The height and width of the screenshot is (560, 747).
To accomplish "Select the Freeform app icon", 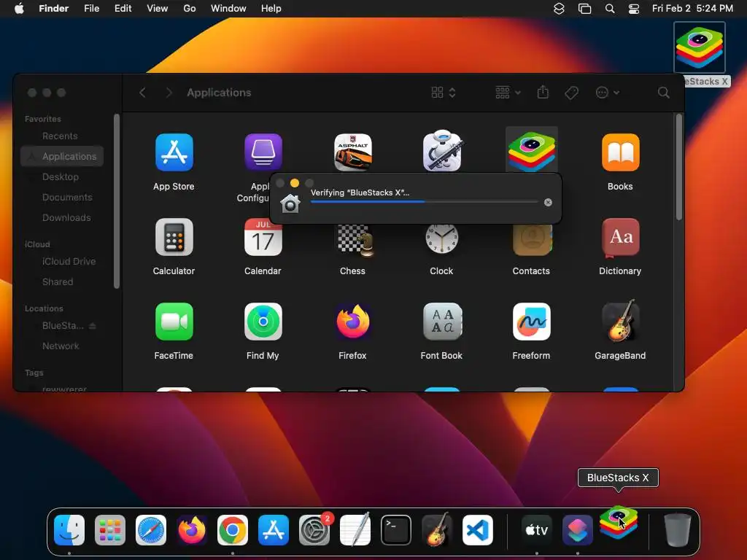I will [531, 322].
